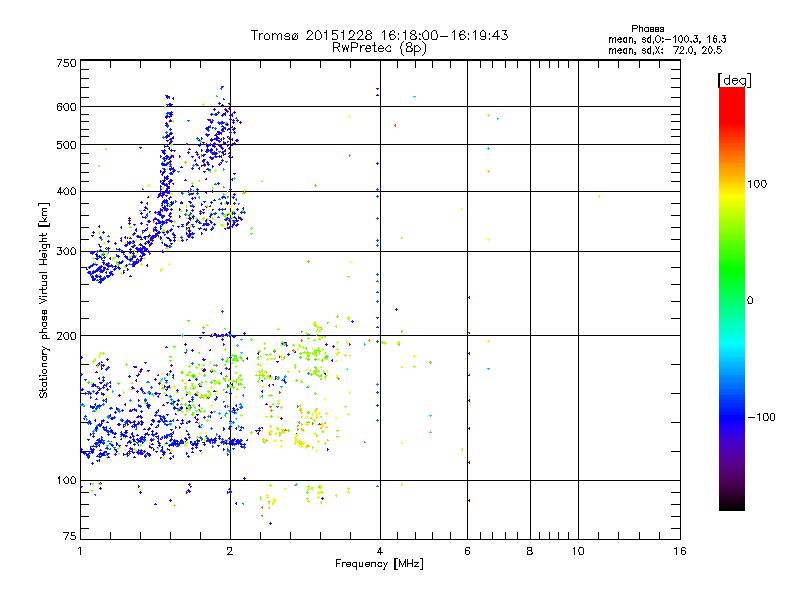Click the y-axis tick label '300'
The height and width of the screenshot is (600, 800).
(66, 252)
